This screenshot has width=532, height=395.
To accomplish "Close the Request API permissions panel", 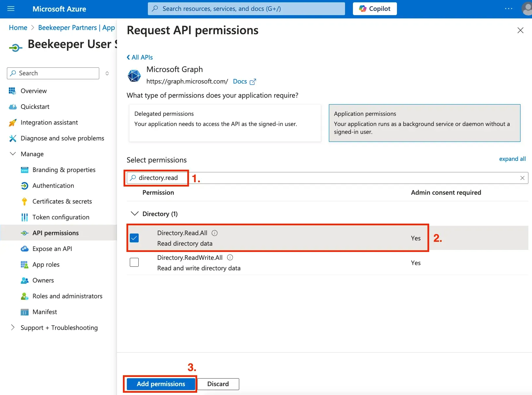I will 520,31.
